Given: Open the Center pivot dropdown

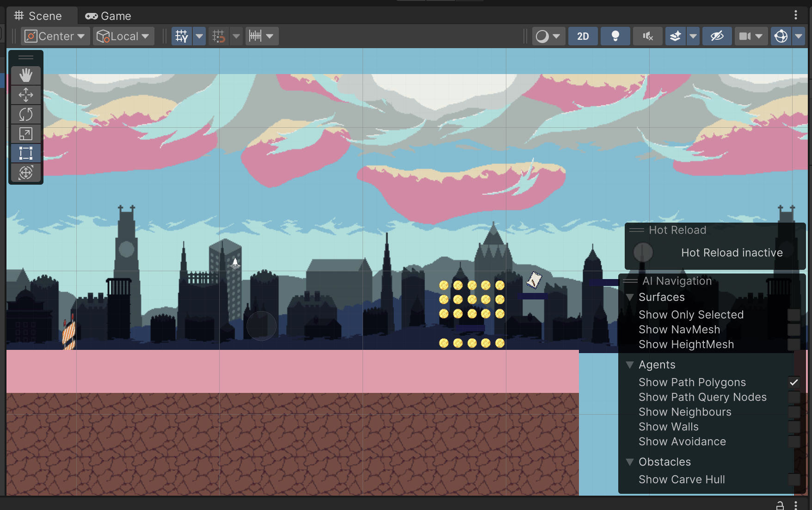Looking at the screenshot, I should (x=55, y=36).
